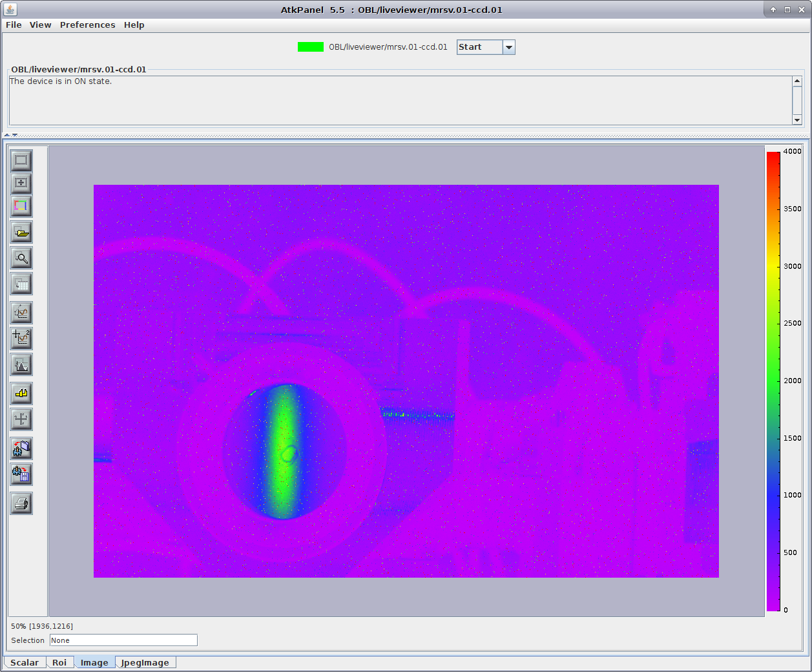Switch to the Roi tab

[59, 662]
